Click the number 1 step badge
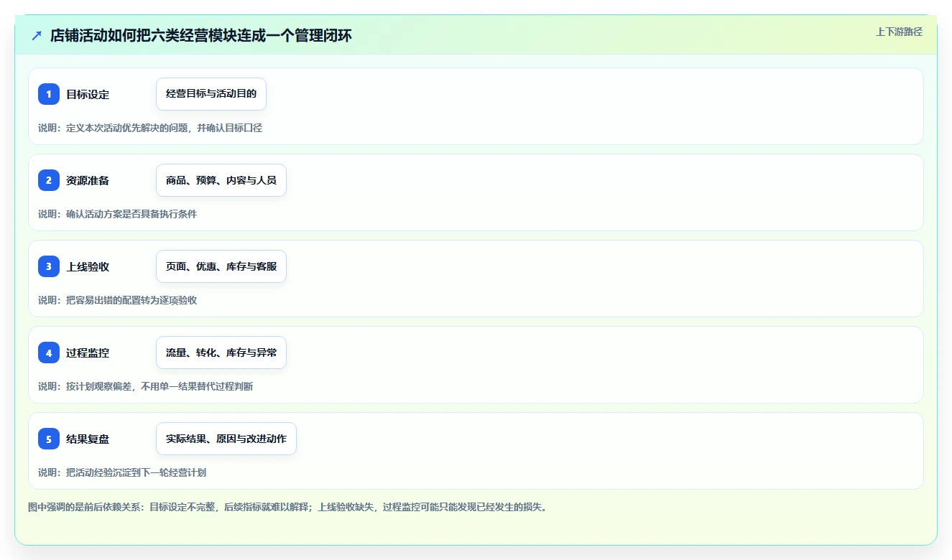 (x=49, y=94)
